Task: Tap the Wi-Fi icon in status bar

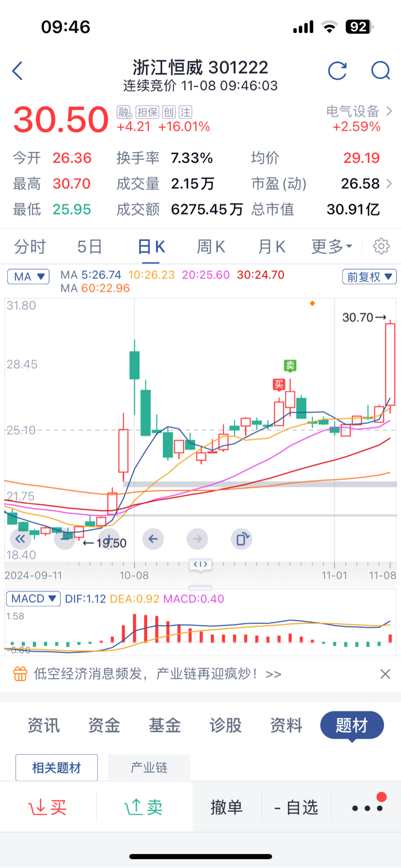Action: 329,27
